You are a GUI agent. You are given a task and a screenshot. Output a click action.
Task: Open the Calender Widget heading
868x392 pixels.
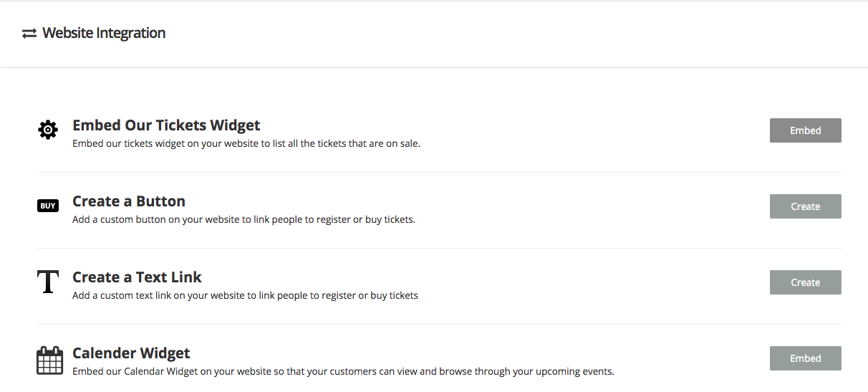pyautogui.click(x=131, y=353)
